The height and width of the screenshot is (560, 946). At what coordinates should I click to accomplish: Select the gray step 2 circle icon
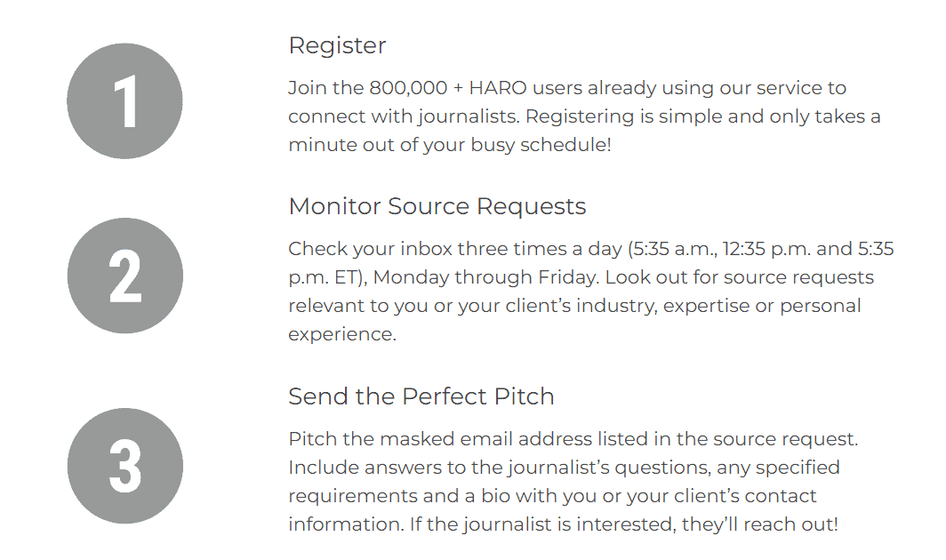[124, 276]
